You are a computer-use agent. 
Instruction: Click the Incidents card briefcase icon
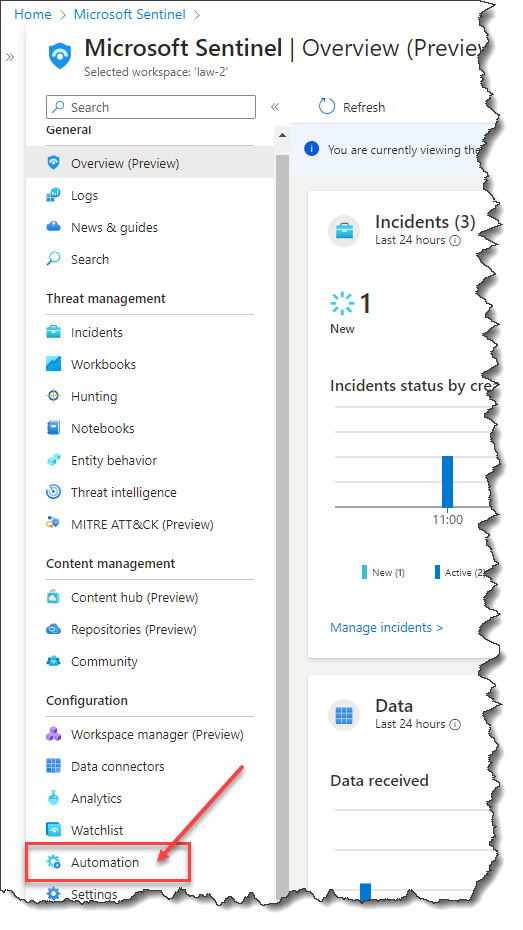[x=344, y=231]
